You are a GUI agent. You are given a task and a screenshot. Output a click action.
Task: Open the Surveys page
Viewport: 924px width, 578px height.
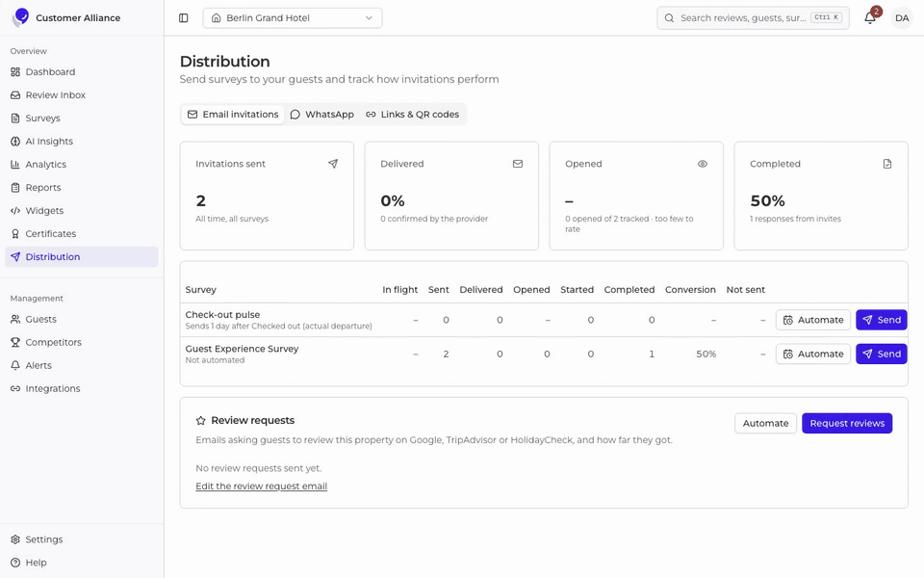click(x=81, y=118)
